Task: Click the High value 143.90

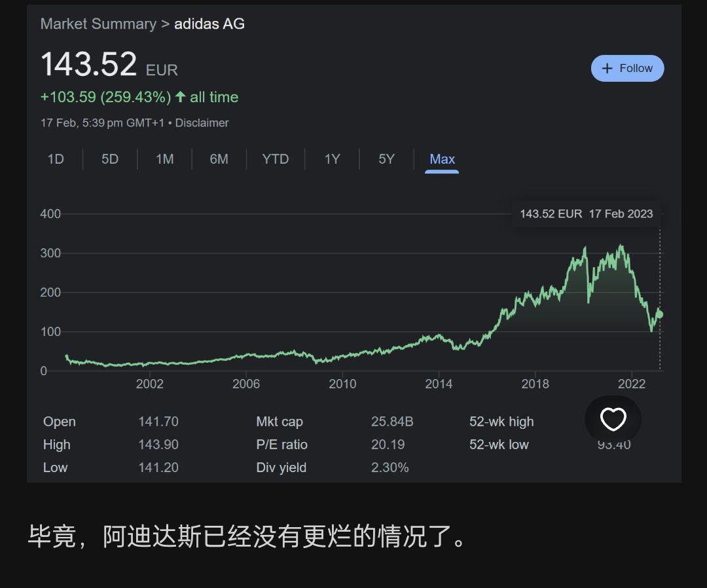Action: 158,445
